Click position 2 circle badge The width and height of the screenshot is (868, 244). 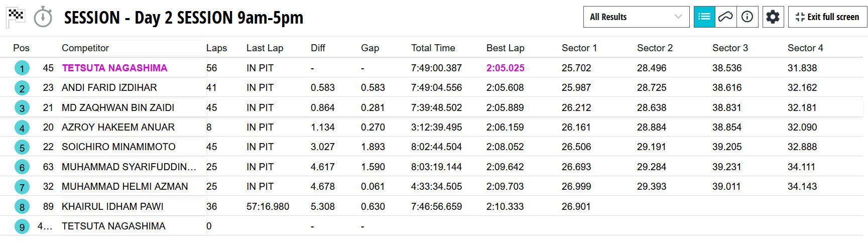point(22,88)
